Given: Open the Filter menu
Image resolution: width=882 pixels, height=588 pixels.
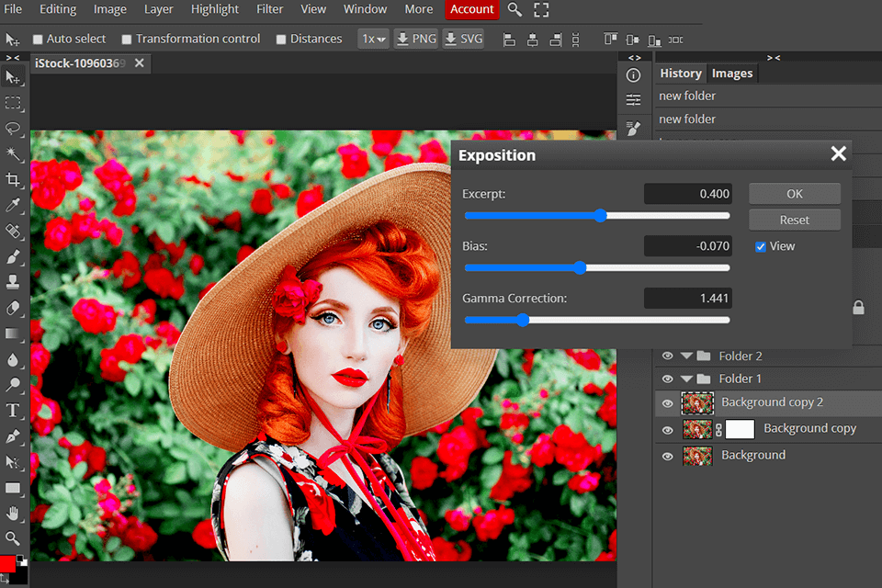Looking at the screenshot, I should point(269,9).
